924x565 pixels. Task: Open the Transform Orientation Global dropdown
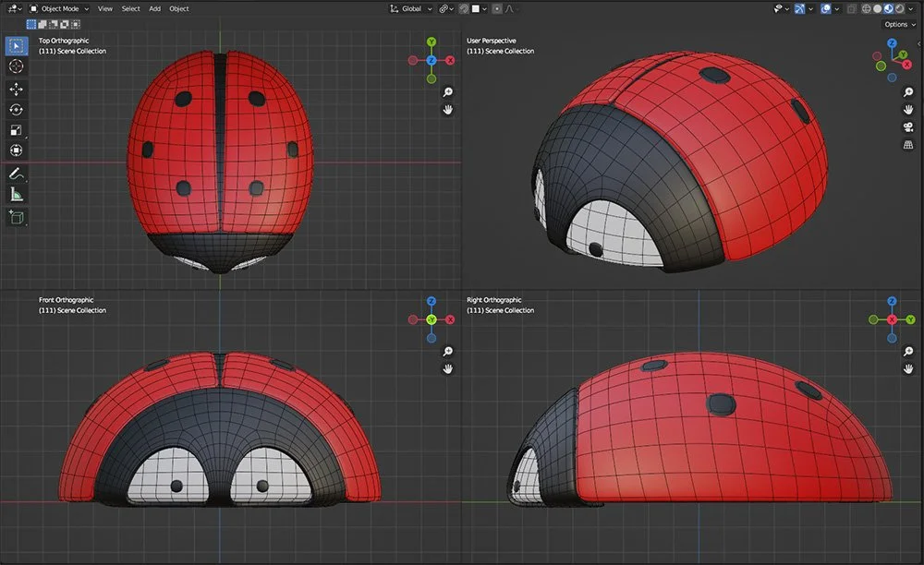[x=410, y=8]
